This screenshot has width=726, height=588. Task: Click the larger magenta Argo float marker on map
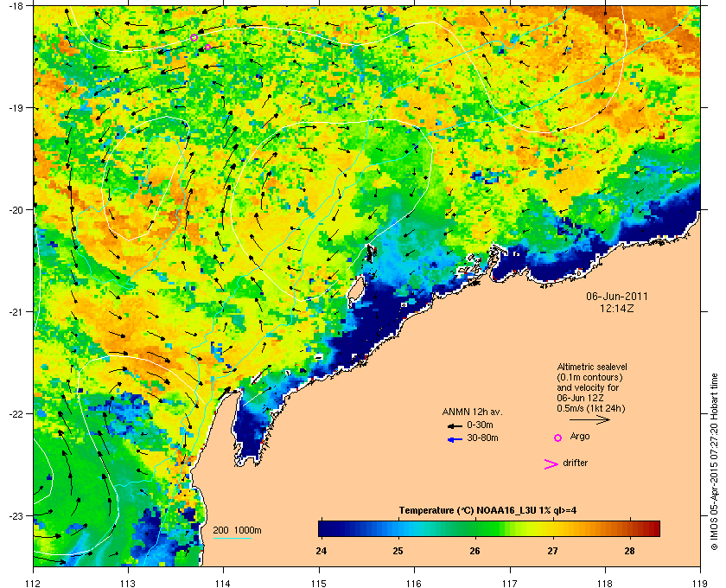click(x=194, y=37)
